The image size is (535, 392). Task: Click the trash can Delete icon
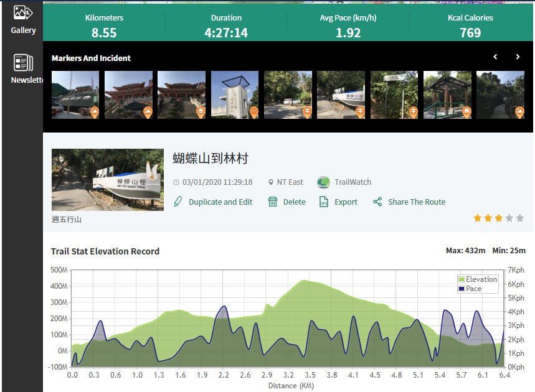pyautogui.click(x=272, y=202)
